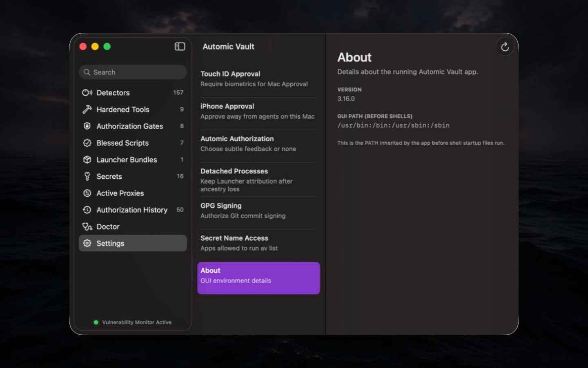Go to Authorization Gates
Image resolution: width=588 pixels, height=368 pixels.
(x=133, y=126)
